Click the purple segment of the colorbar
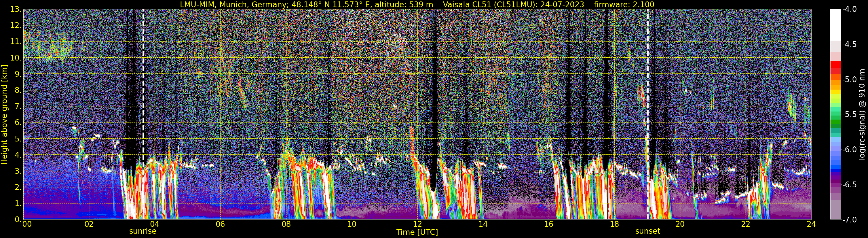868x238 pixels. coord(836,178)
